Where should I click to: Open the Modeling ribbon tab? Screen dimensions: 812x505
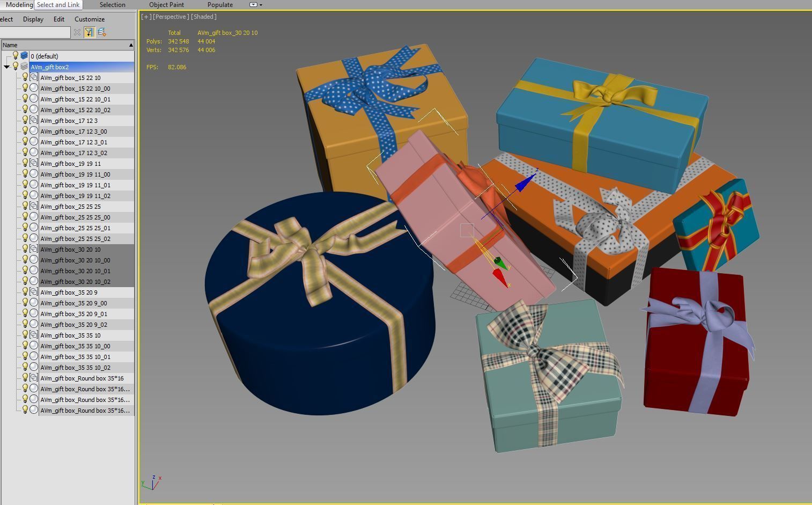tap(19, 4)
